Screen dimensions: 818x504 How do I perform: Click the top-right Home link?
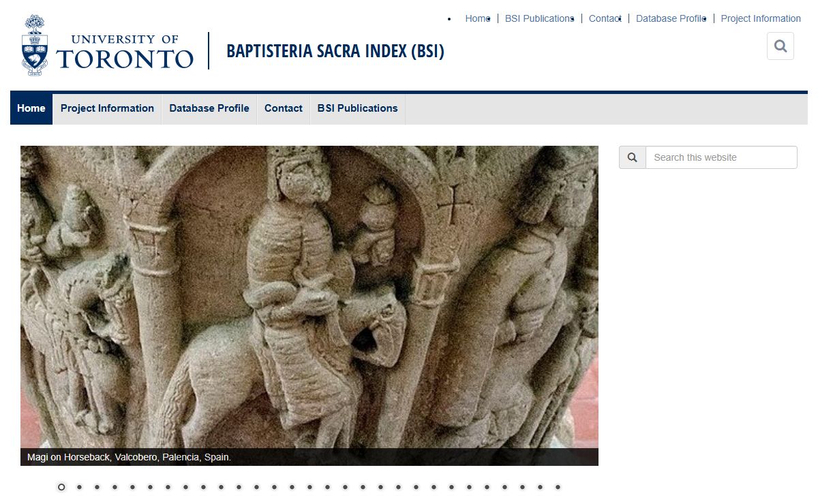[477, 18]
